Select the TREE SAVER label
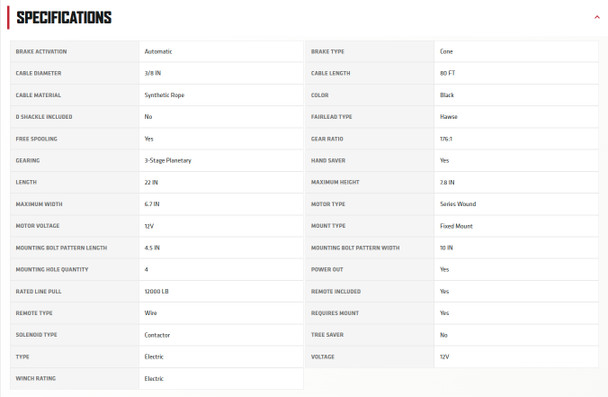This screenshot has height=397, width=608. [x=327, y=335]
